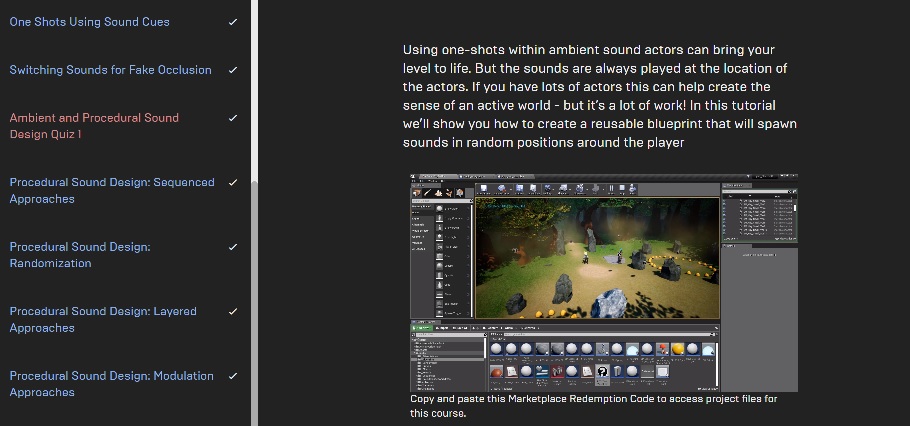Click the sidebar course list scrollbar thumb
Screen dimensions: 910x426
pos(254,303)
